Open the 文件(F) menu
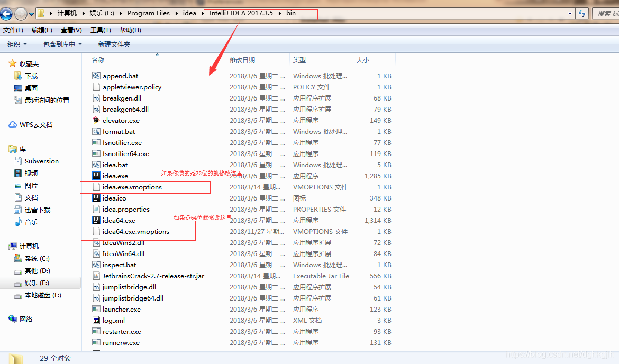The image size is (619, 364). [13, 30]
